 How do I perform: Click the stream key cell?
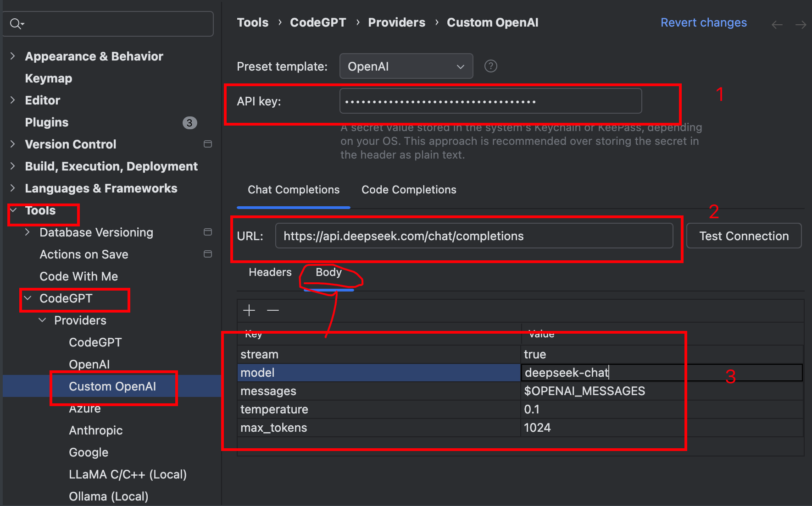[x=379, y=354]
